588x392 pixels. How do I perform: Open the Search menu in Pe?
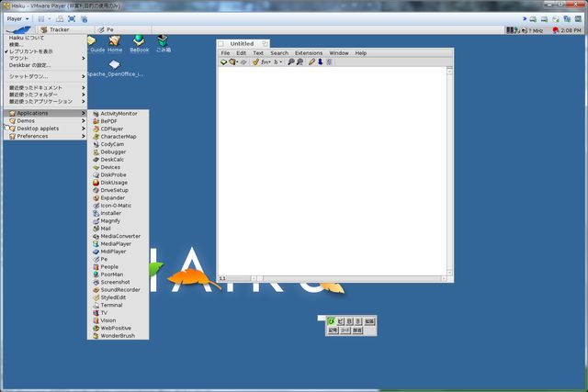(279, 53)
